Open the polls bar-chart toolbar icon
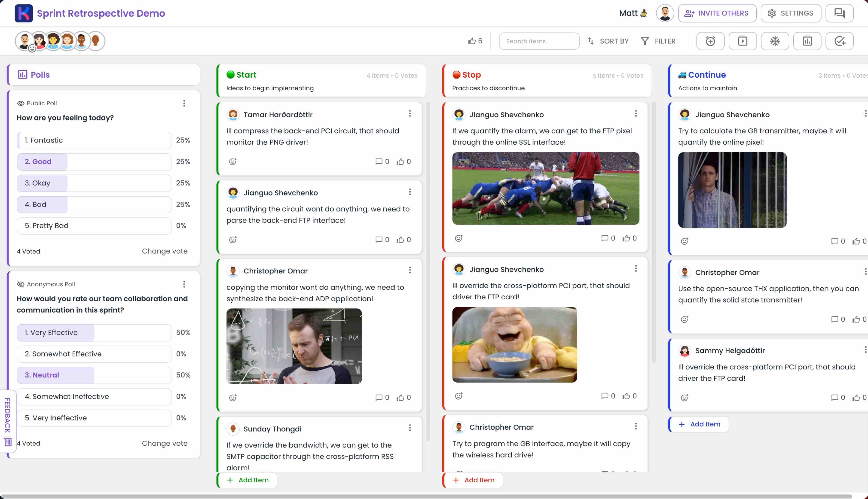The image size is (868, 499). [x=807, y=41]
